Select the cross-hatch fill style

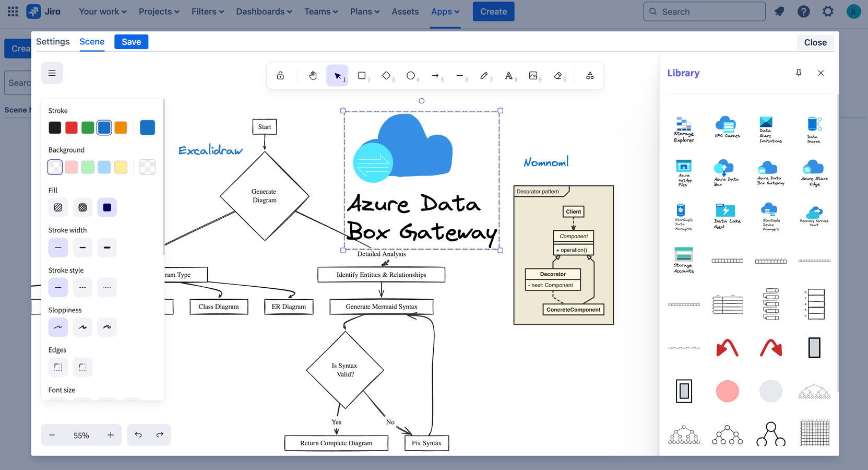coord(82,207)
